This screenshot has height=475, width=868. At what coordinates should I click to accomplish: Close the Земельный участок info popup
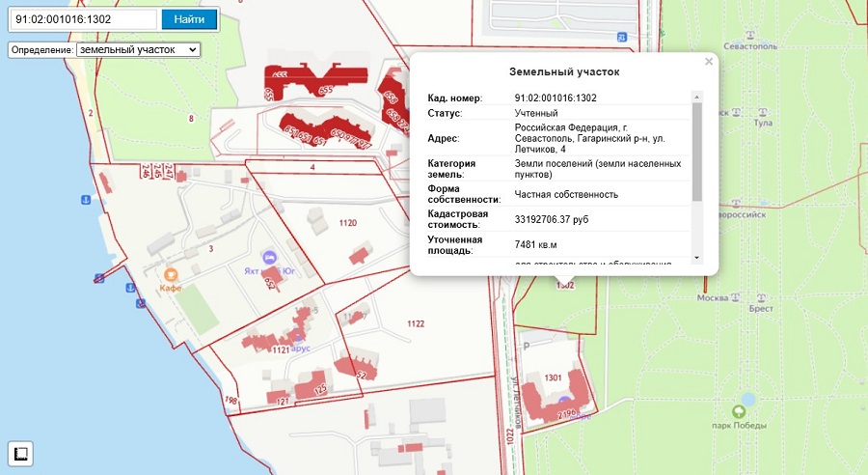709,62
